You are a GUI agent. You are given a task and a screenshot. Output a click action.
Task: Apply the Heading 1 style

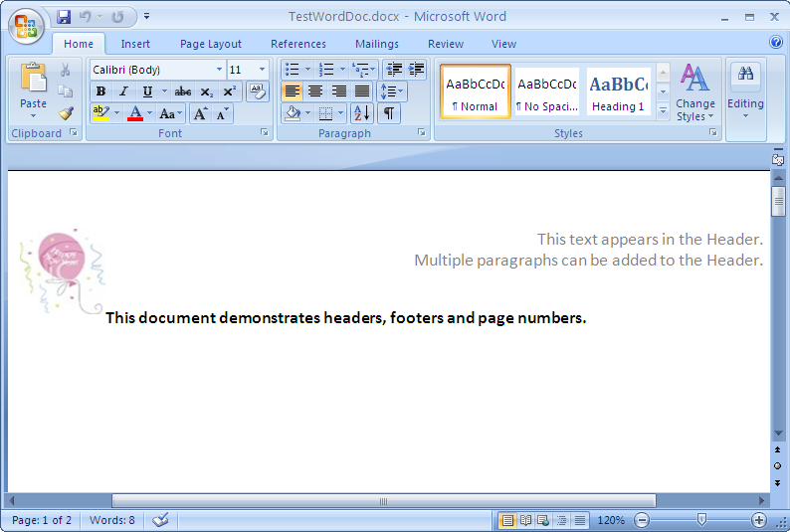coord(618,91)
